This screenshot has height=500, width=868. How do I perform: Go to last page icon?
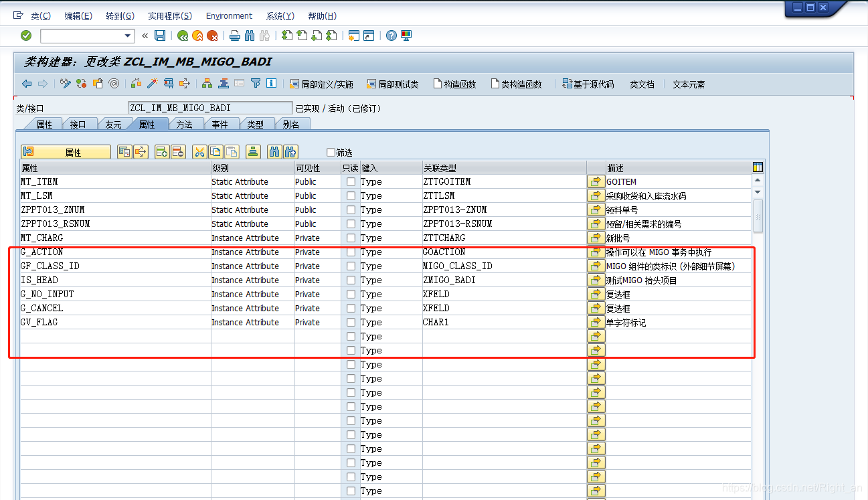[331, 35]
